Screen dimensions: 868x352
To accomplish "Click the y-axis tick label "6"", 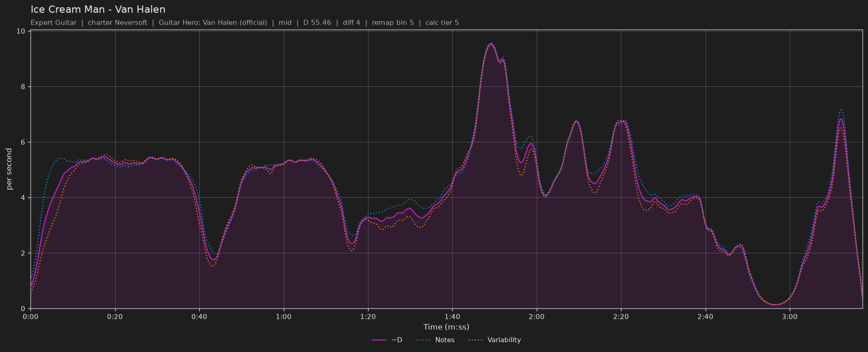I will [x=23, y=142].
